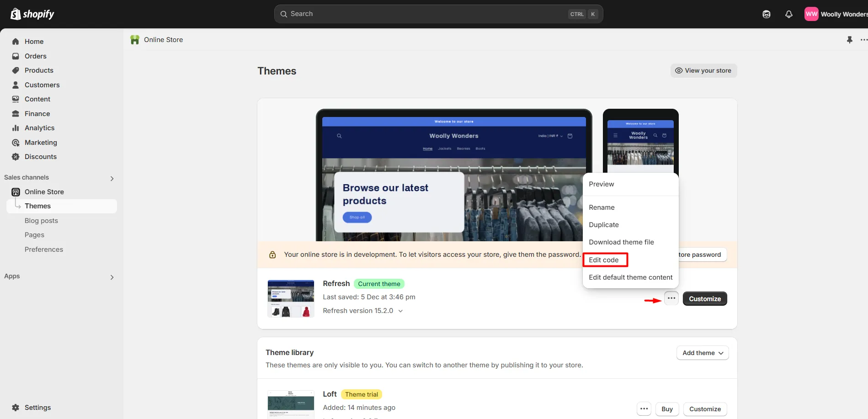Screen dimensions: 868x419
Task: Select Edit code from the context menu
Action: 604,260
